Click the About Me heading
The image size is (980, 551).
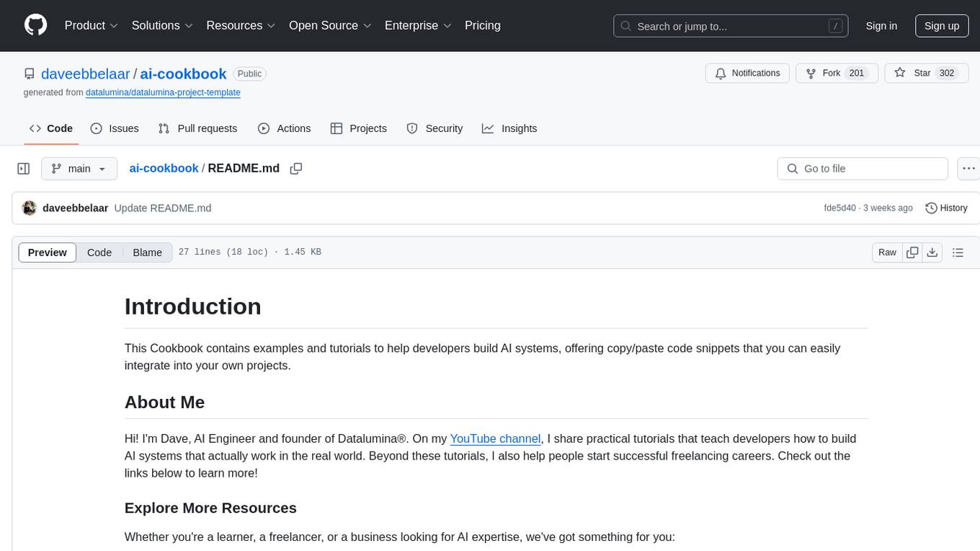(x=164, y=402)
